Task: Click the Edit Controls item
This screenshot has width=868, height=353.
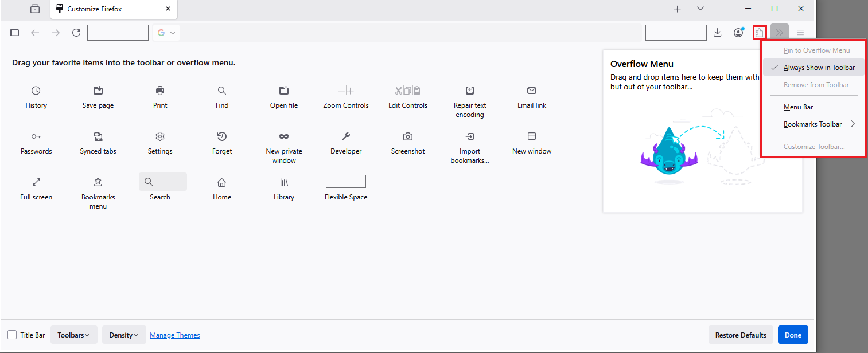Action: 408,97
